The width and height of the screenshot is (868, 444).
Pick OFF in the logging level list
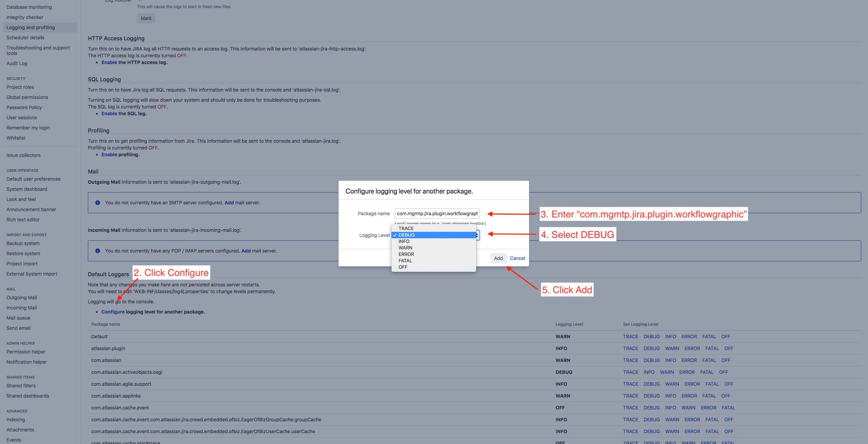[x=403, y=267]
